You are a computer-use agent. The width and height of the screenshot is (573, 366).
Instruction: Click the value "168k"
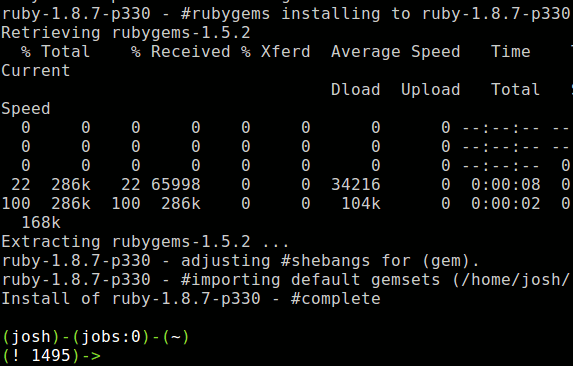coord(41,222)
